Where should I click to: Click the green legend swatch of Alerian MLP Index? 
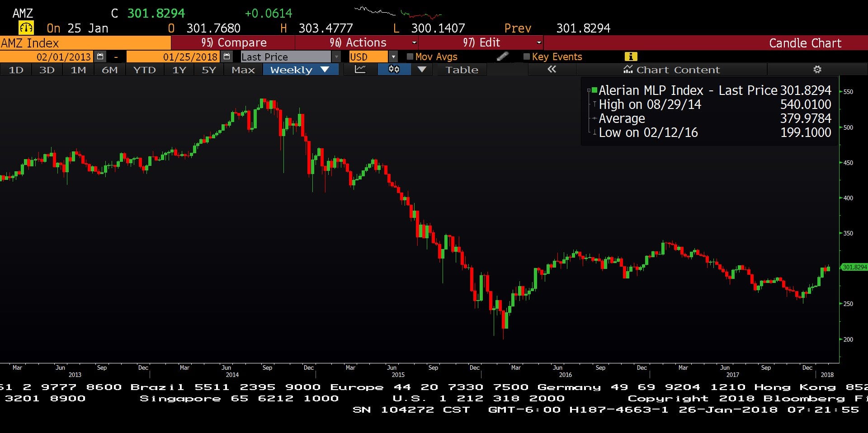(x=594, y=89)
